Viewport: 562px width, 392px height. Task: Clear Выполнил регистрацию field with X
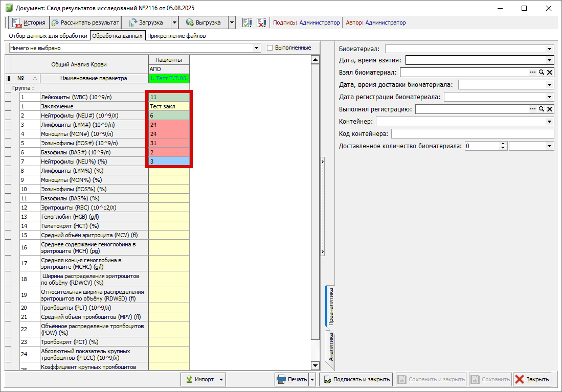tap(549, 109)
